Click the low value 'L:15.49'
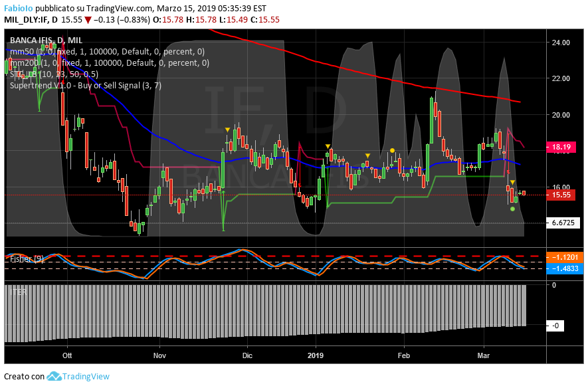 tap(233, 19)
